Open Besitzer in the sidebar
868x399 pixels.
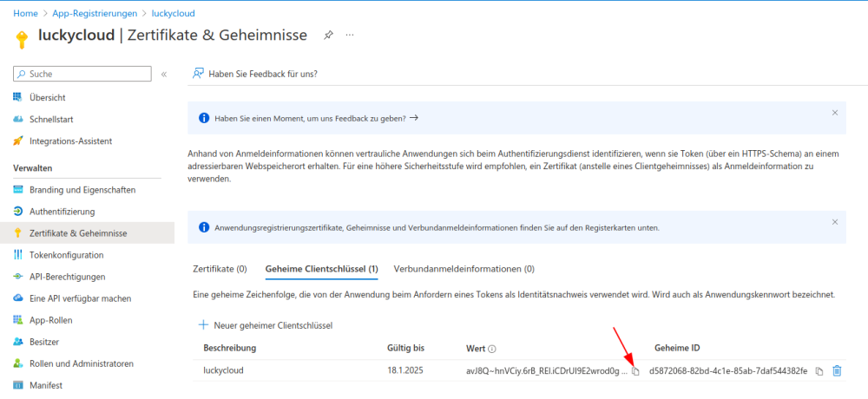pyautogui.click(x=44, y=342)
